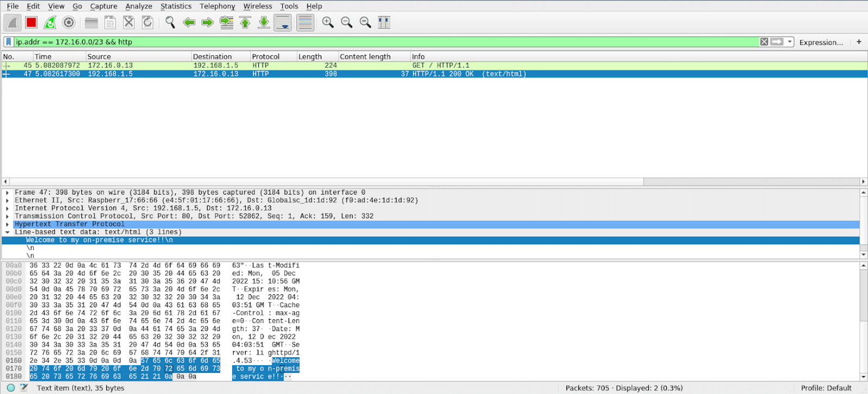Viewport: 868px width, 394px height.
Task: Zoom in on packet text
Action: tap(328, 23)
